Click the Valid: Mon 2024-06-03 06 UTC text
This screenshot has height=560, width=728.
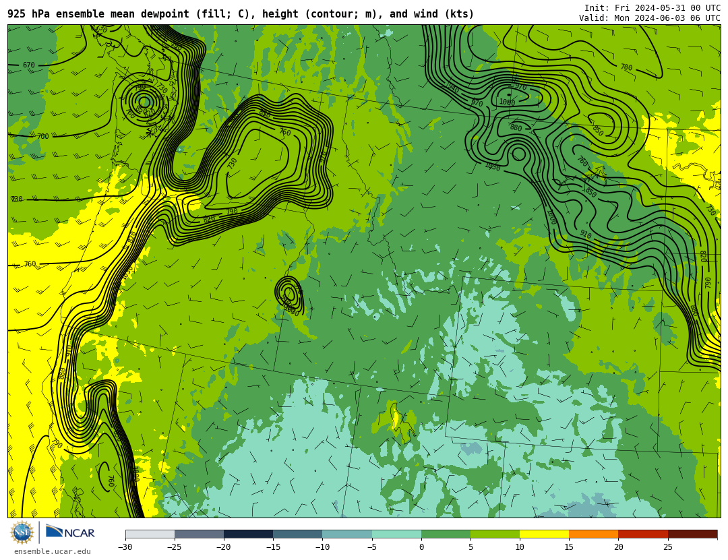(x=650, y=18)
